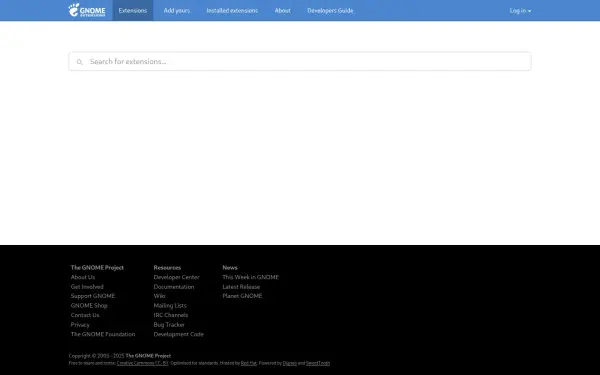Open Developer Center link

click(176, 277)
